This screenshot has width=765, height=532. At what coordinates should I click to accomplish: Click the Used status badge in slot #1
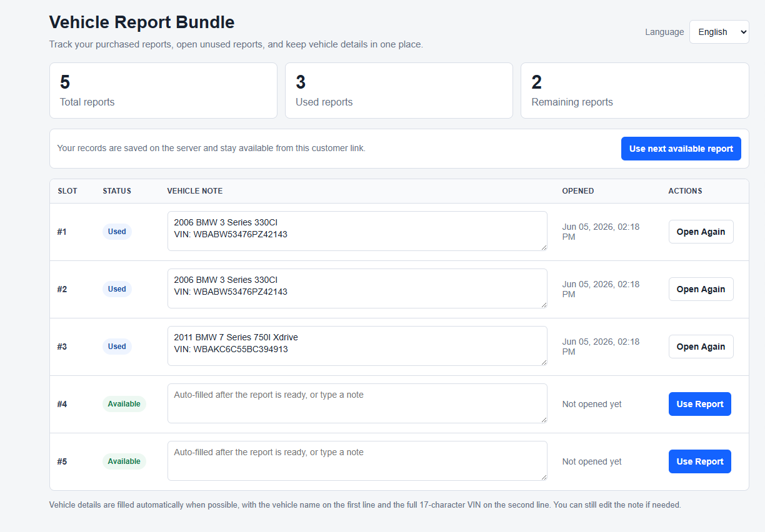pos(117,232)
